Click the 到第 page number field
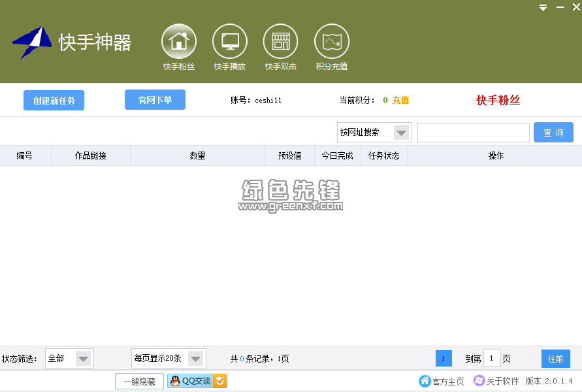582x392 pixels. click(x=492, y=359)
